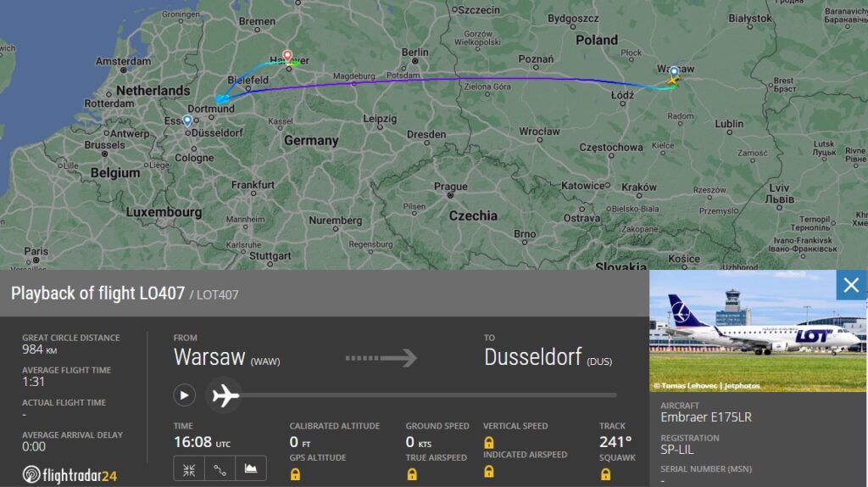Click the indicated airspeed lock icon
The image size is (868, 487).
(489, 472)
